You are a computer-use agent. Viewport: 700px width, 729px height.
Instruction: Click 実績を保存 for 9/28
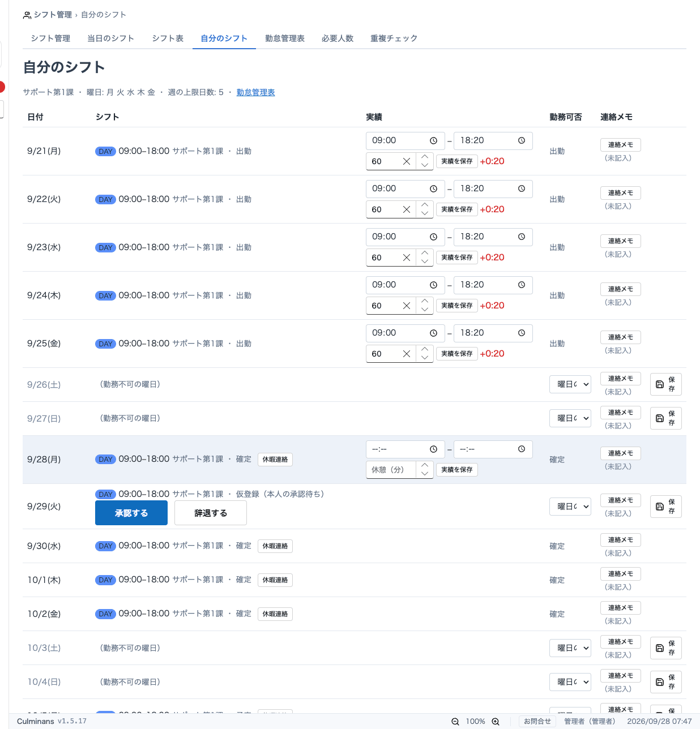tap(456, 470)
